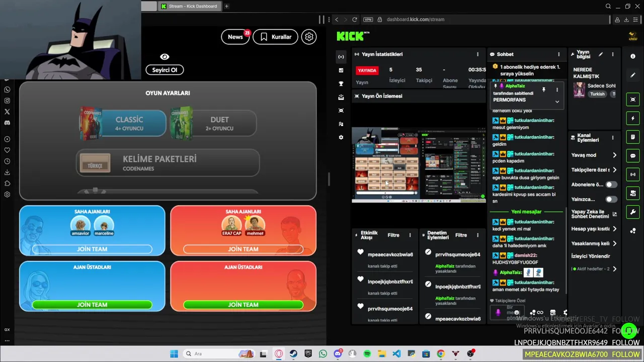Open Opera sidebar settings gear
This screenshot has height=362, width=644.
point(7,195)
